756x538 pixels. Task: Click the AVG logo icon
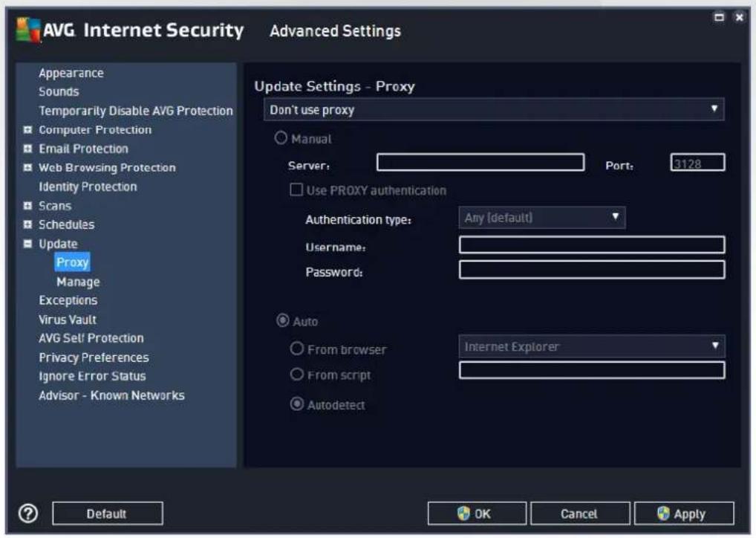28,30
